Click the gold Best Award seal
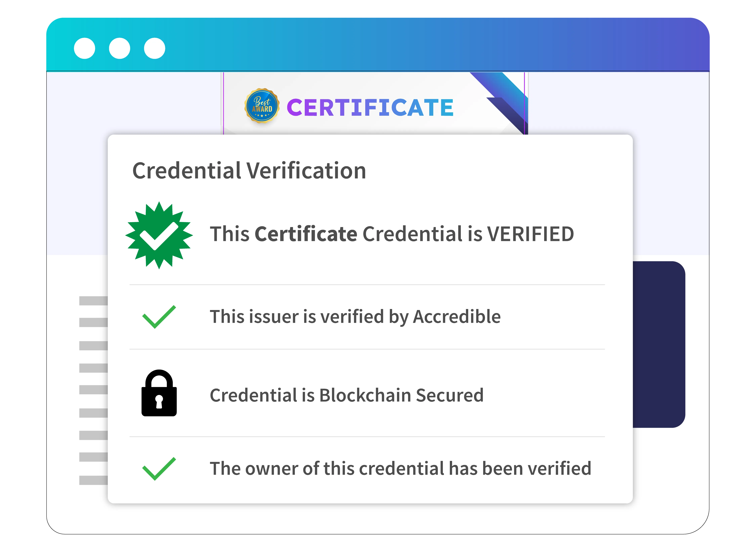756x550 pixels. point(262,106)
